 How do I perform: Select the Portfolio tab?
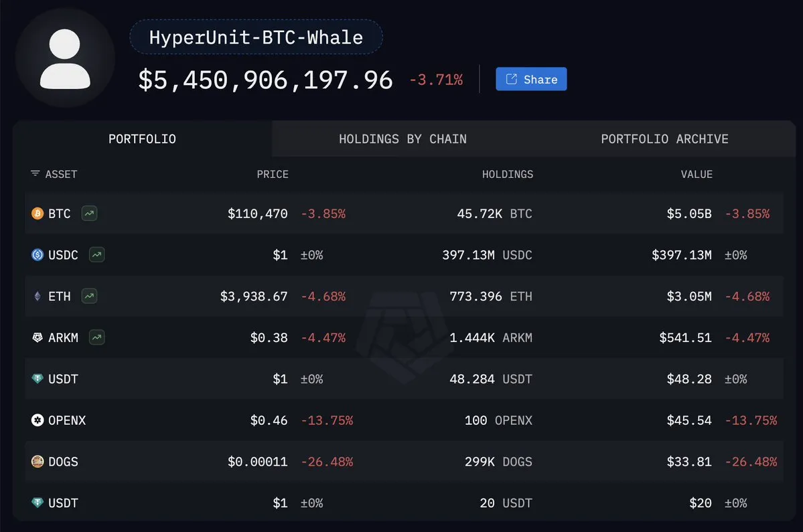pos(142,139)
